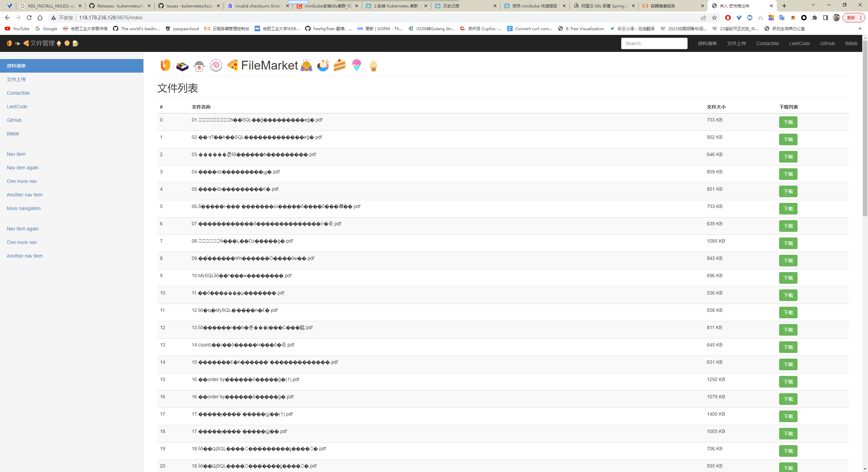The height and width of the screenshot is (472, 868).
Task: Go back with the browser back arrow
Action: click(x=7, y=18)
